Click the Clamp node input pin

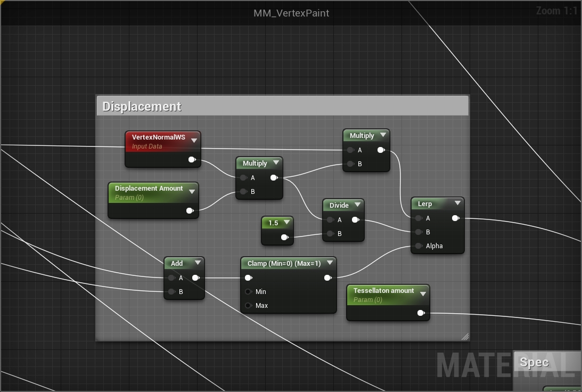[249, 277]
